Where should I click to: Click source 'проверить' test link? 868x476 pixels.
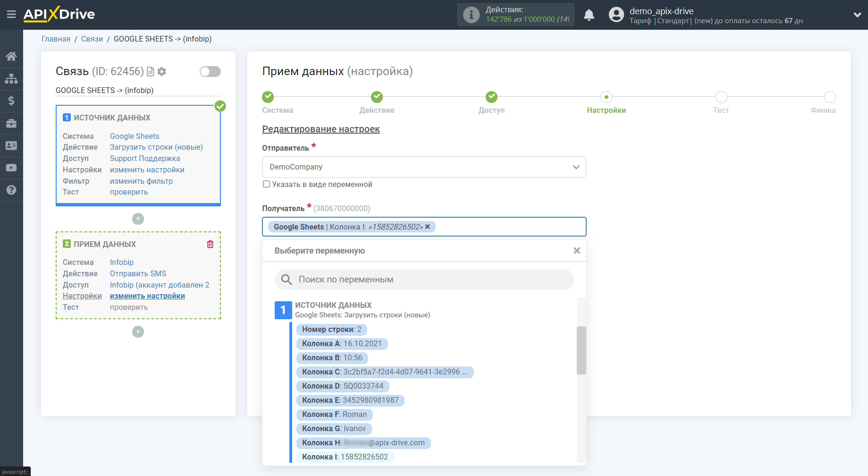(129, 192)
